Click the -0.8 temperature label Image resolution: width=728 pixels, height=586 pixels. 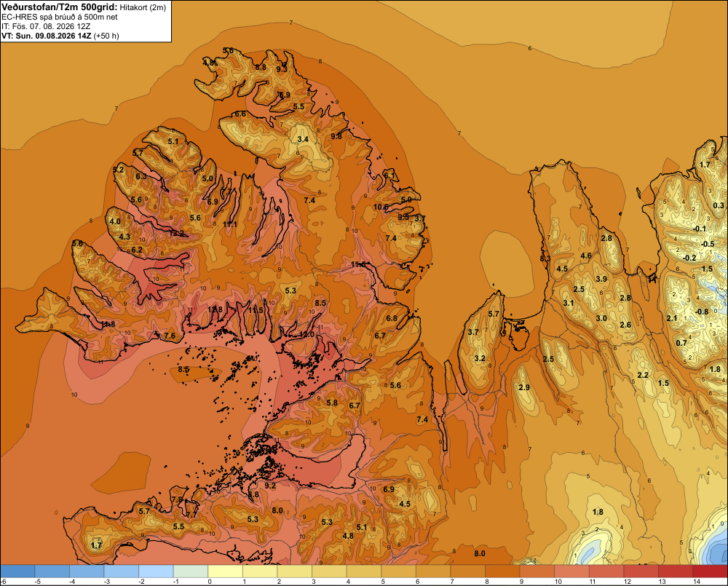[701, 312]
